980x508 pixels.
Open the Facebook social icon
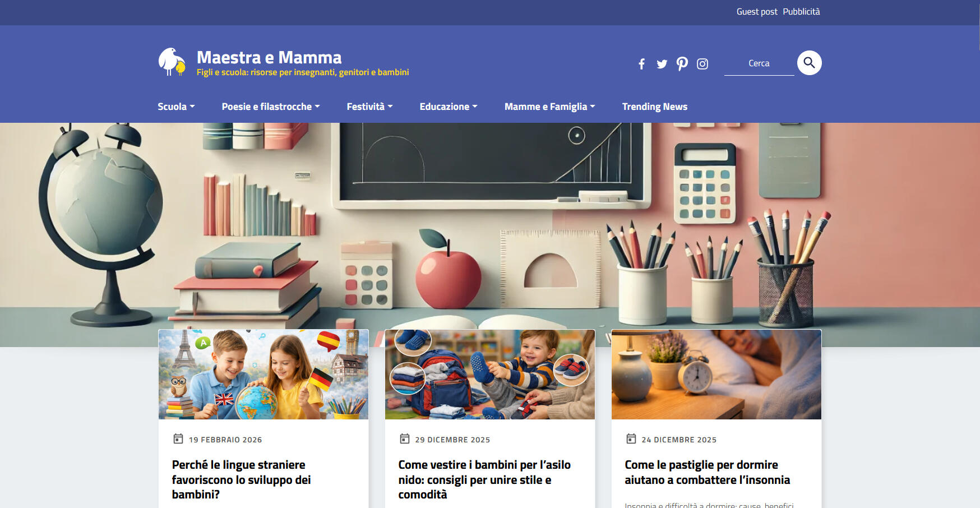pyautogui.click(x=642, y=64)
